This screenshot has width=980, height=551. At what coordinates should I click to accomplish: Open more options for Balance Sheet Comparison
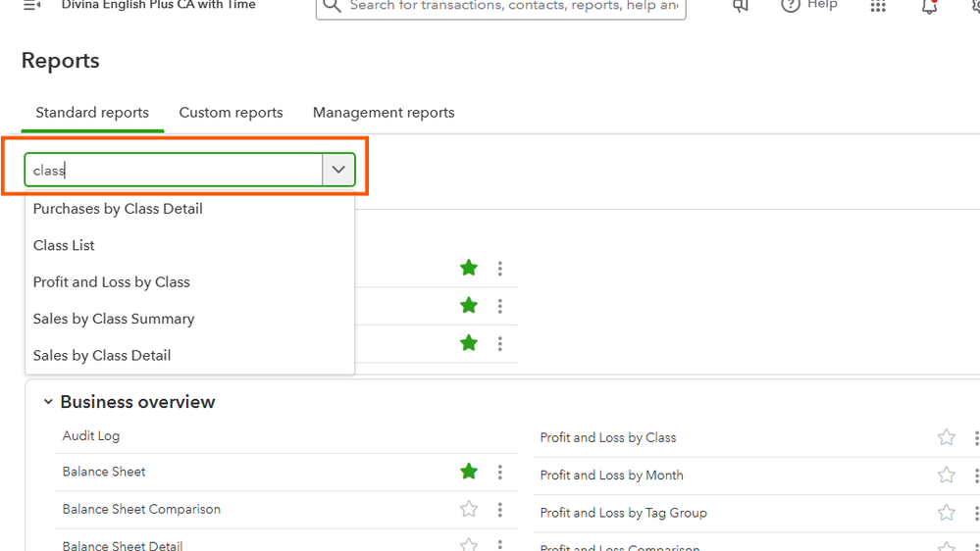(500, 510)
